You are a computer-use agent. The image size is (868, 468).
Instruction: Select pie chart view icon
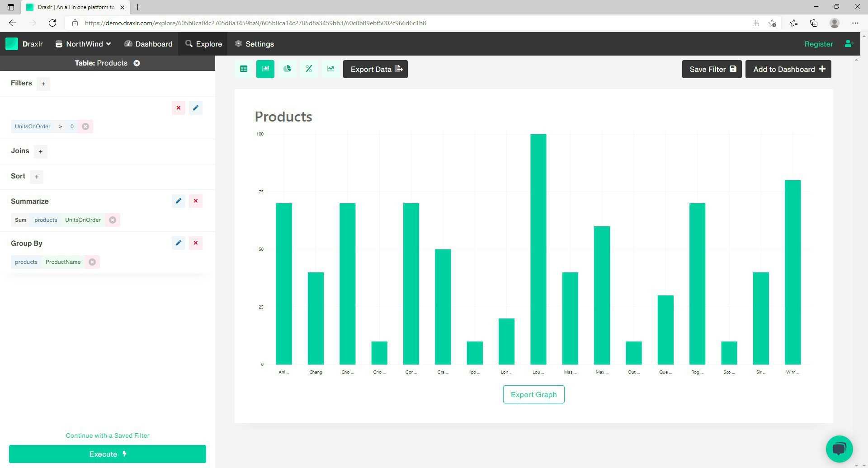(x=287, y=69)
